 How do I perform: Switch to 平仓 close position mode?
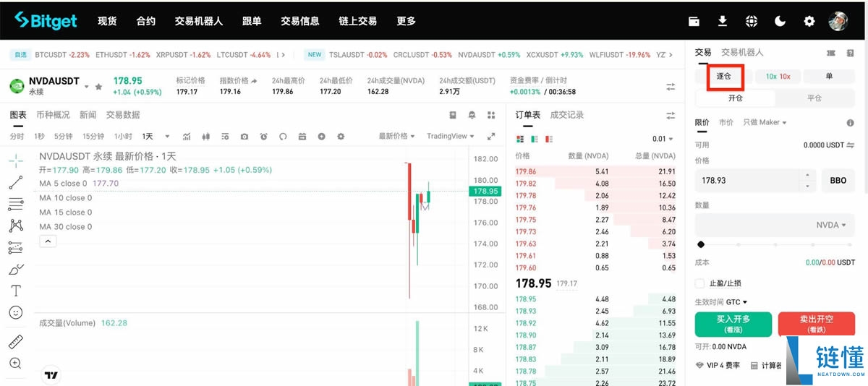tap(814, 98)
